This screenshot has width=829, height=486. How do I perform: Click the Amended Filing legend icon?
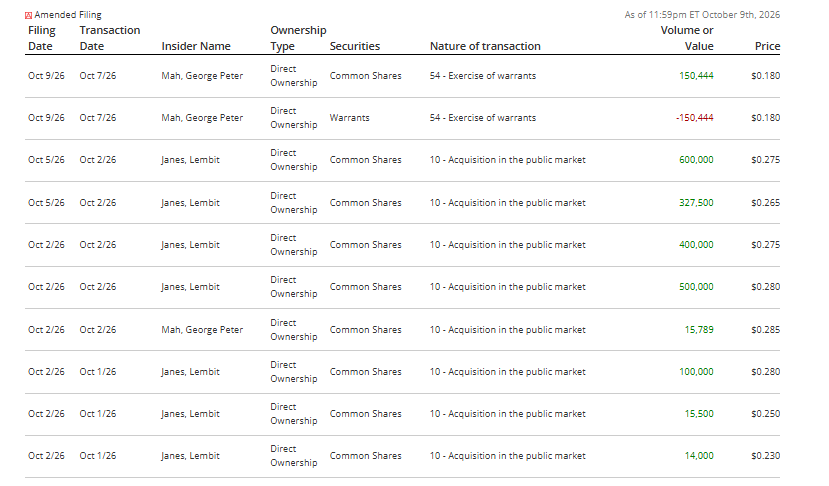pyautogui.click(x=29, y=15)
